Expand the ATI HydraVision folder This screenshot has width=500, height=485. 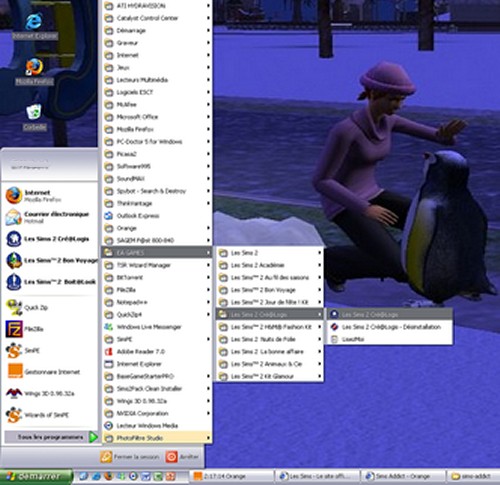coord(157,6)
